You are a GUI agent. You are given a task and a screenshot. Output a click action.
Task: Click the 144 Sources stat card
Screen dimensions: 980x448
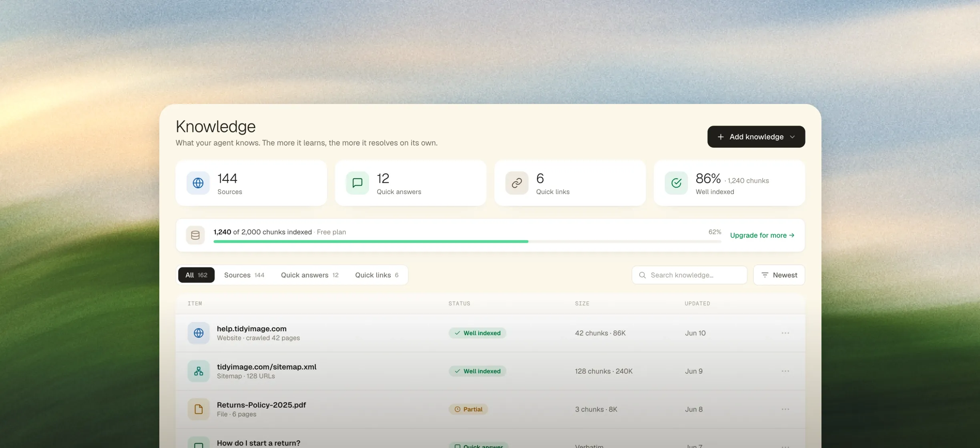(x=251, y=183)
